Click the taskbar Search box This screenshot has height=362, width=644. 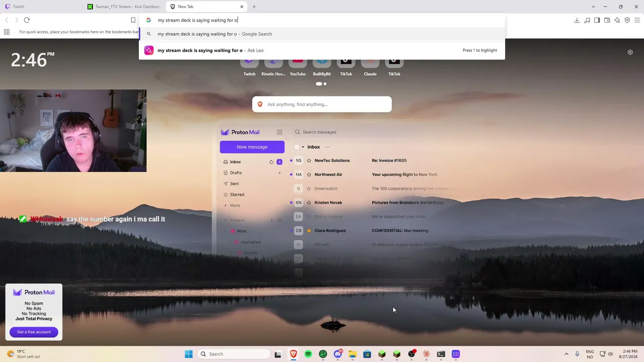(x=233, y=354)
